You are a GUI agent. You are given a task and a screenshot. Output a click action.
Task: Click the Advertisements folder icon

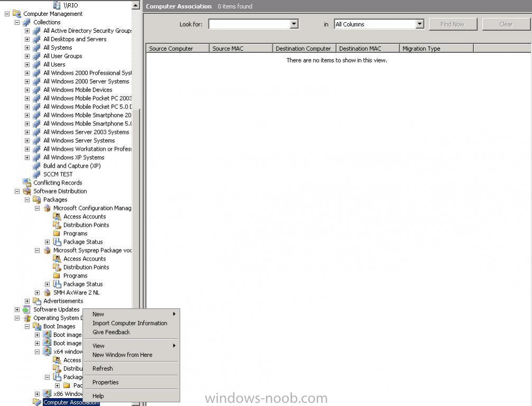tap(36, 301)
